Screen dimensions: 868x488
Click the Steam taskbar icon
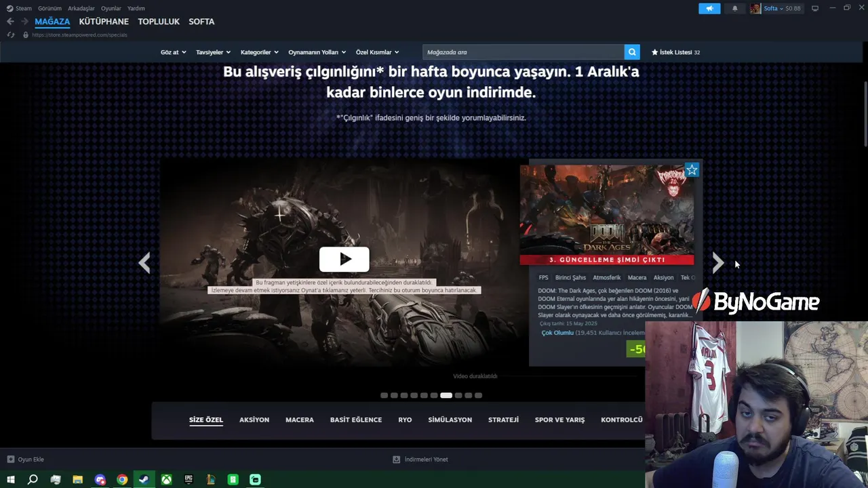[x=144, y=480]
